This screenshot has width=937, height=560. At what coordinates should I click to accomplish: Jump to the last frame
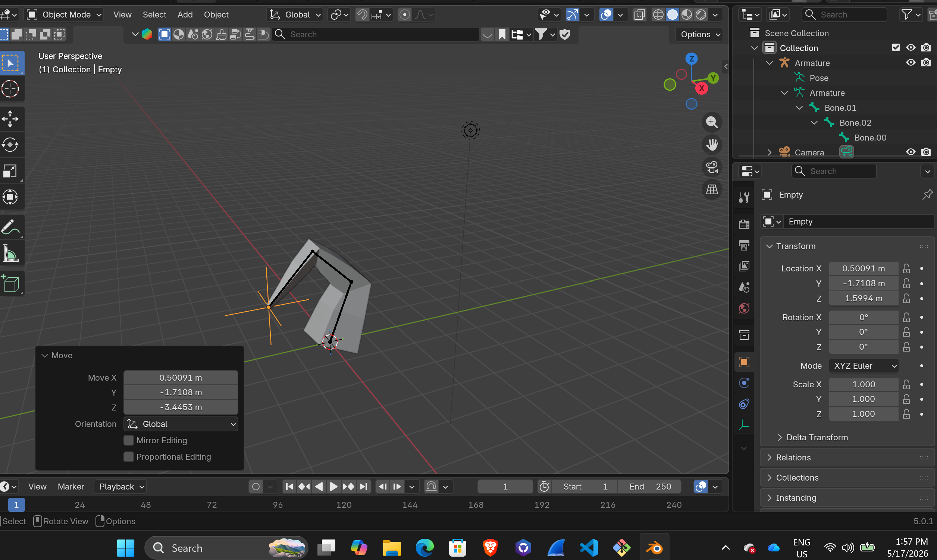[x=363, y=487]
